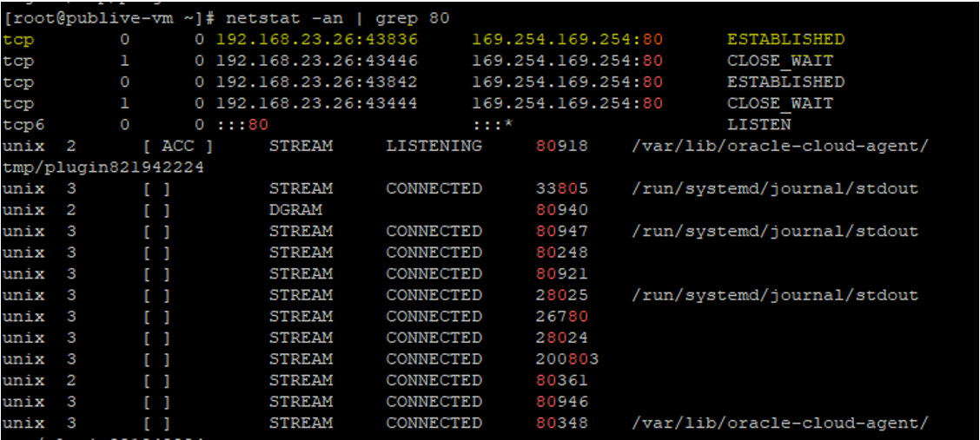Click inode number 26780
The image size is (980, 440).
pyautogui.click(x=561, y=317)
